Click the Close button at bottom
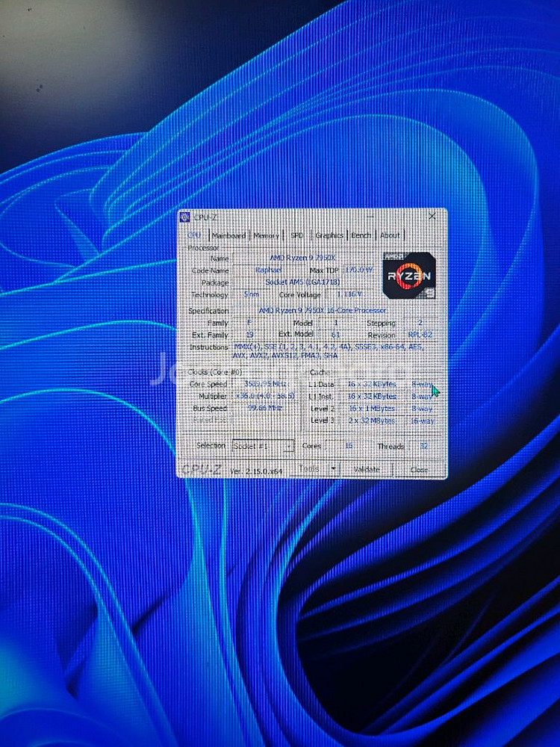560x747 pixels. tap(419, 470)
